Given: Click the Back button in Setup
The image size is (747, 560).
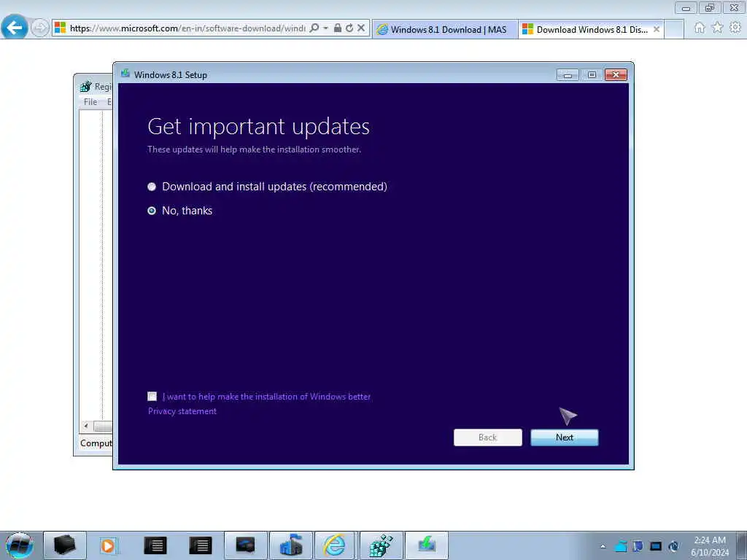Looking at the screenshot, I should point(488,437).
